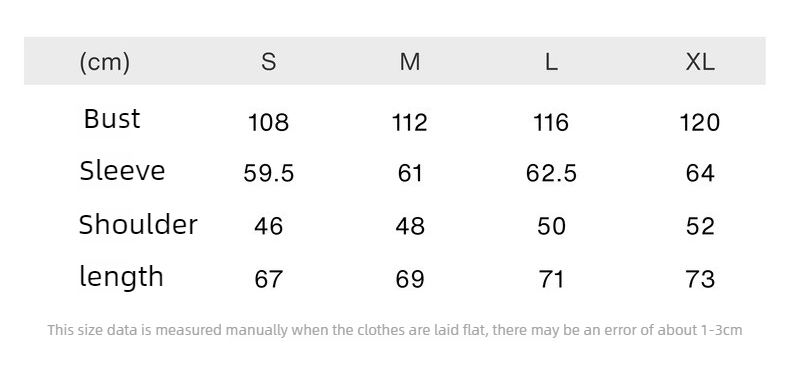Click length value 67 for size S
Image resolution: width=790 pixels, height=387 pixels.
pos(269,279)
